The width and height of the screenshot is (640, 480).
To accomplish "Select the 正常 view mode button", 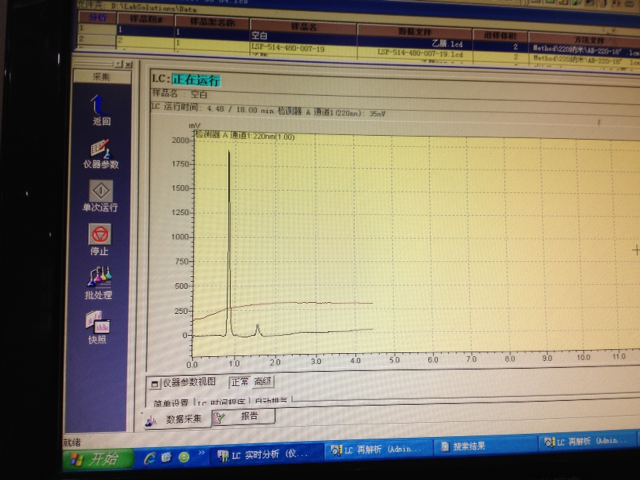I will pos(240,382).
